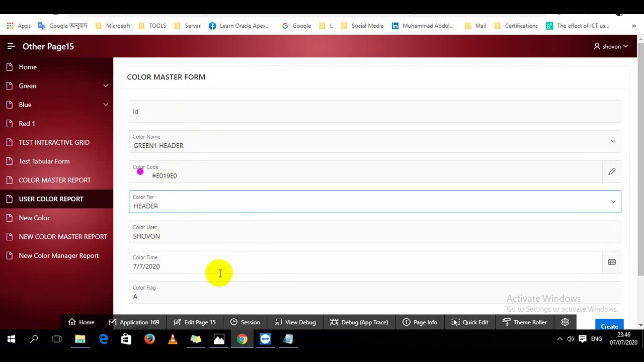Open Microsoft Store from taskbar
Screen dimensions: 644x362
pyautogui.click(x=126, y=339)
